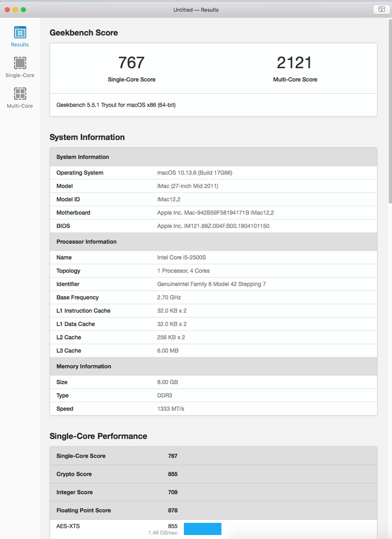Click the vertical scrollbar thumb

[390, 112]
